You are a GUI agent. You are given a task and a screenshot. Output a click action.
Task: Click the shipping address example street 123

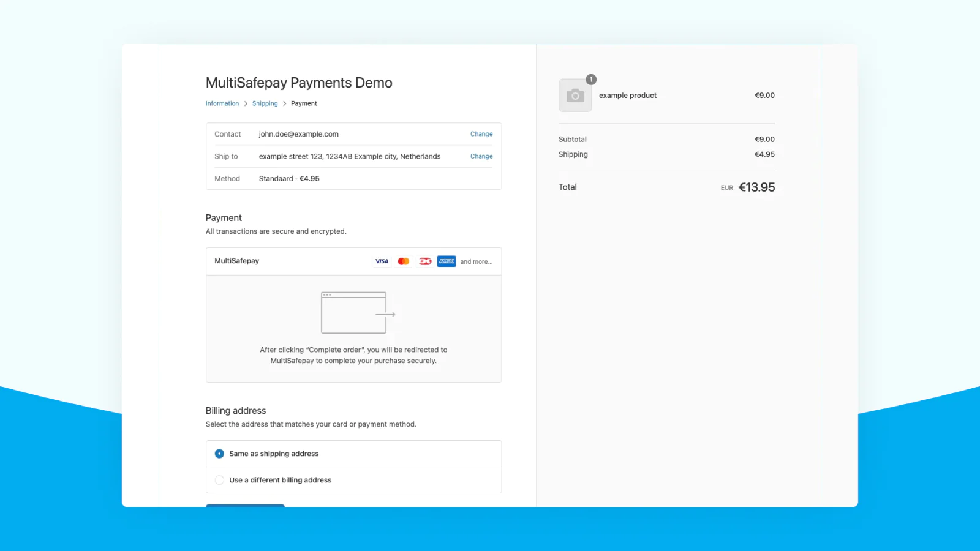point(350,156)
